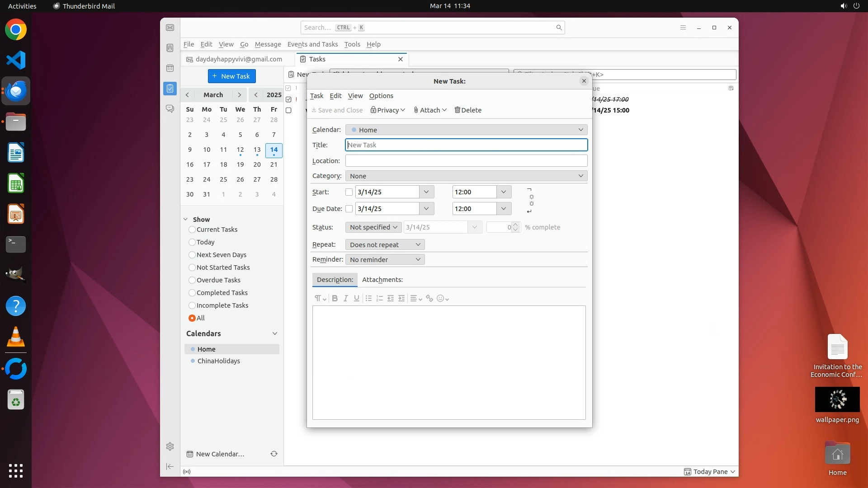Open the emoji smiley picker
Viewport: 868px width, 488px height.
443,298
